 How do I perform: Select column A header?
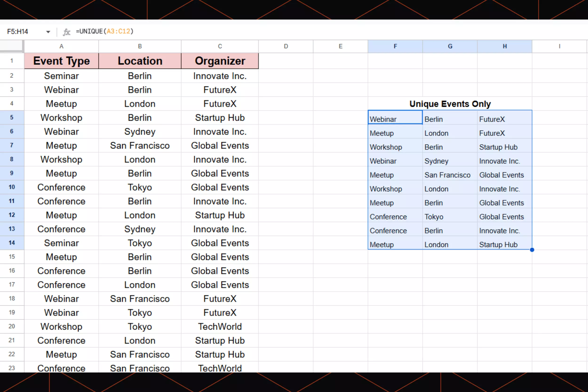pos(61,46)
